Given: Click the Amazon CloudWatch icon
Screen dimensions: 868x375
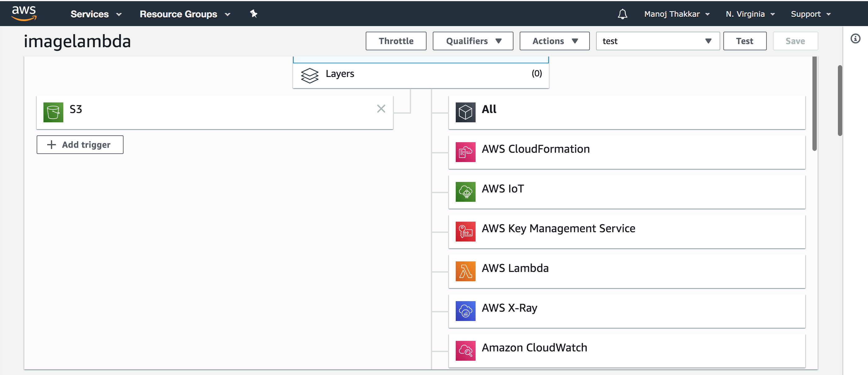Looking at the screenshot, I should click(x=465, y=351).
